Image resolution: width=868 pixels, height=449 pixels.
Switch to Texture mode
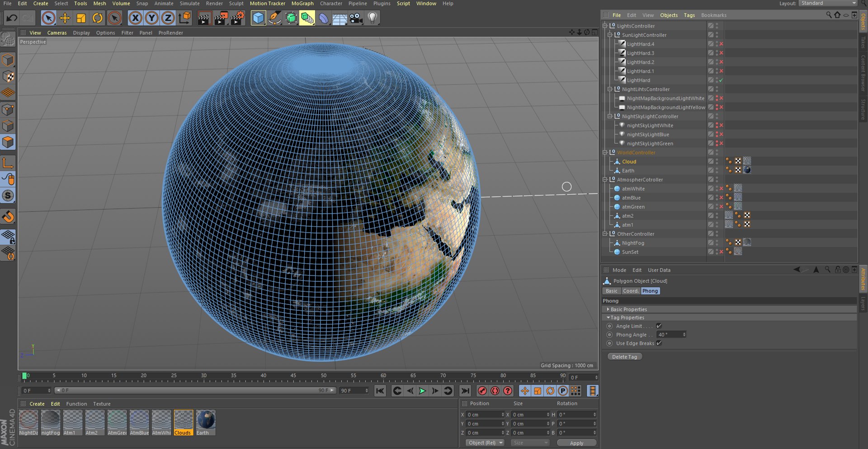pos(8,77)
